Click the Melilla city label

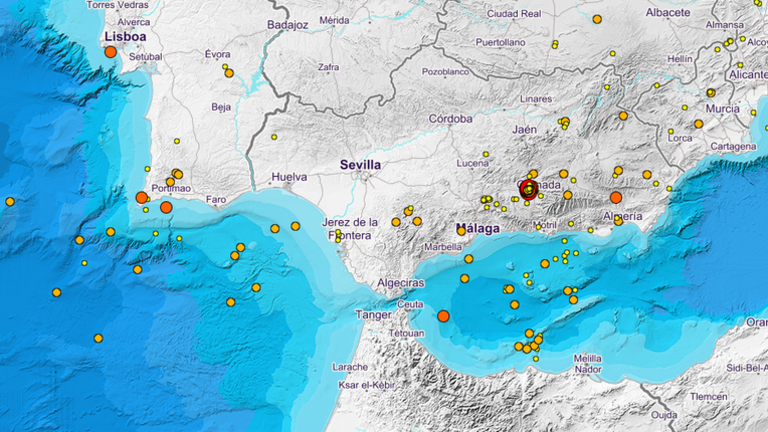pyautogui.click(x=587, y=359)
